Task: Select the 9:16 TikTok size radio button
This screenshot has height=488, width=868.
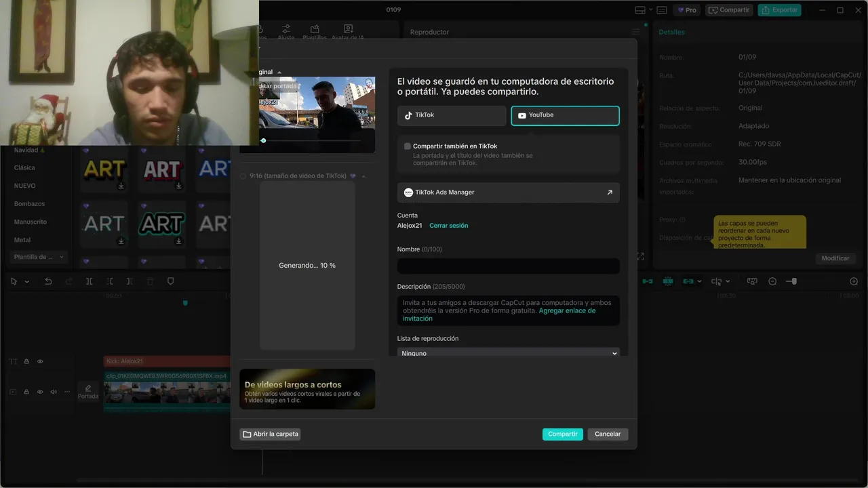Action: [243, 176]
